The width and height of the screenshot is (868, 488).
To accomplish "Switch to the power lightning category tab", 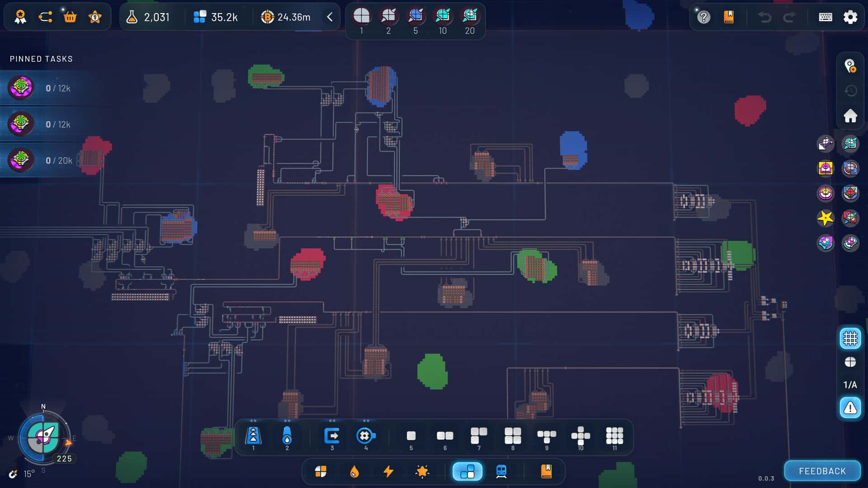I will click(388, 472).
